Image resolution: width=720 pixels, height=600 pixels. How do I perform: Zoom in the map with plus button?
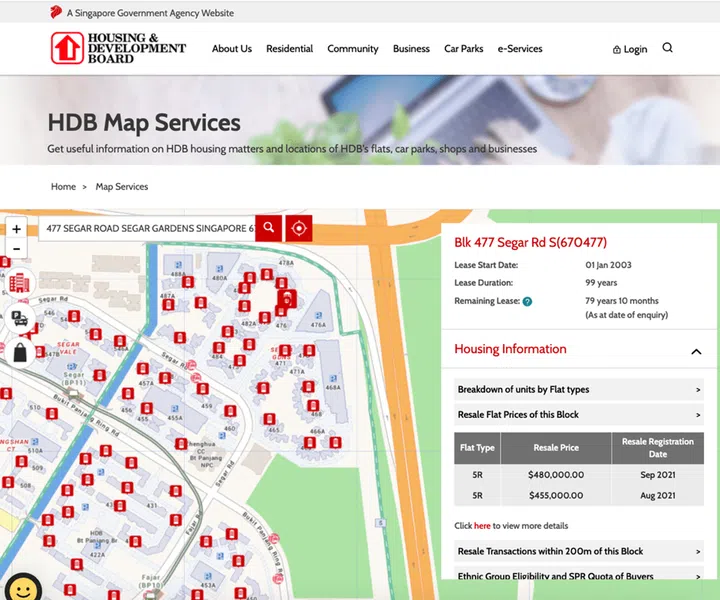click(x=17, y=229)
